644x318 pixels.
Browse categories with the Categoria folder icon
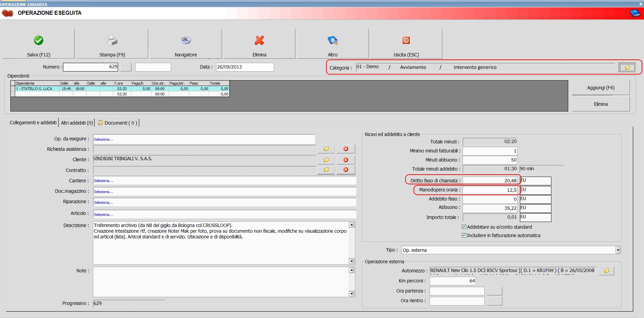click(x=627, y=67)
